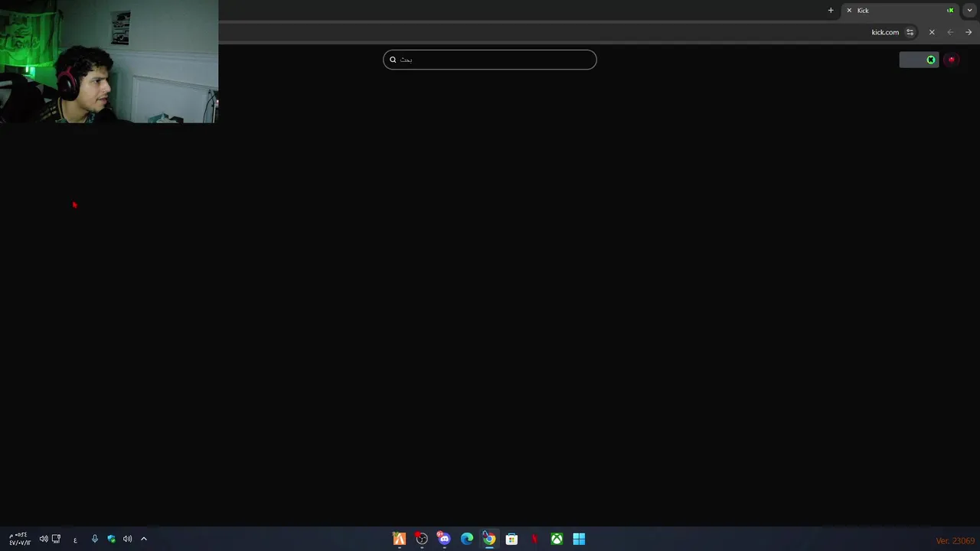The image size is (980, 551).
Task: Click the Kick page search field
Action: coord(490,60)
